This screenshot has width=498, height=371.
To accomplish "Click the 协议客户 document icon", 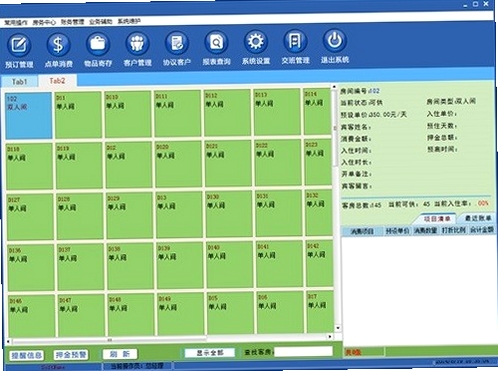I will tap(177, 43).
